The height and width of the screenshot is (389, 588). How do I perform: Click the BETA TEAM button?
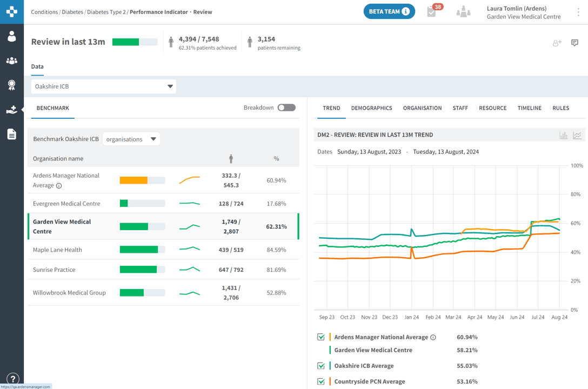point(389,11)
